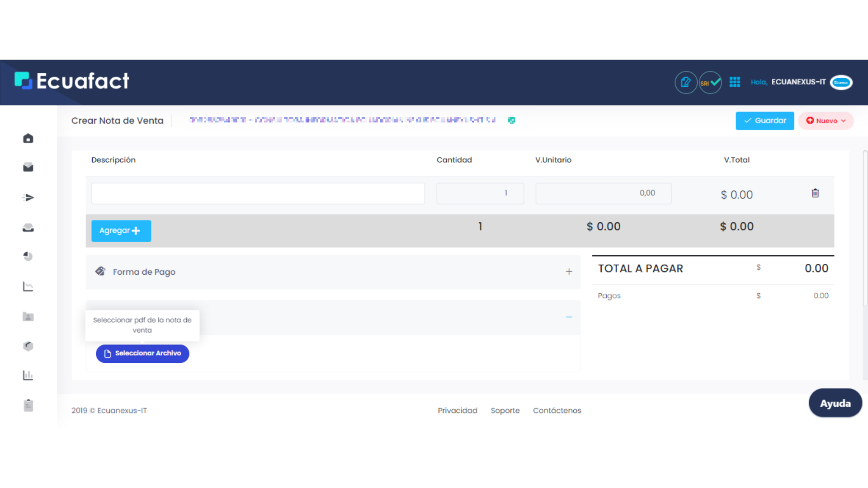
Task: Click the Seleccionar Archivo button
Action: (x=142, y=353)
